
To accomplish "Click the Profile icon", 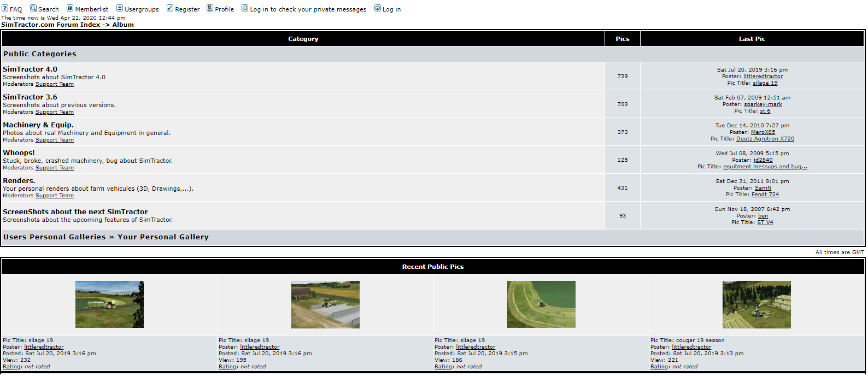I will click(210, 8).
